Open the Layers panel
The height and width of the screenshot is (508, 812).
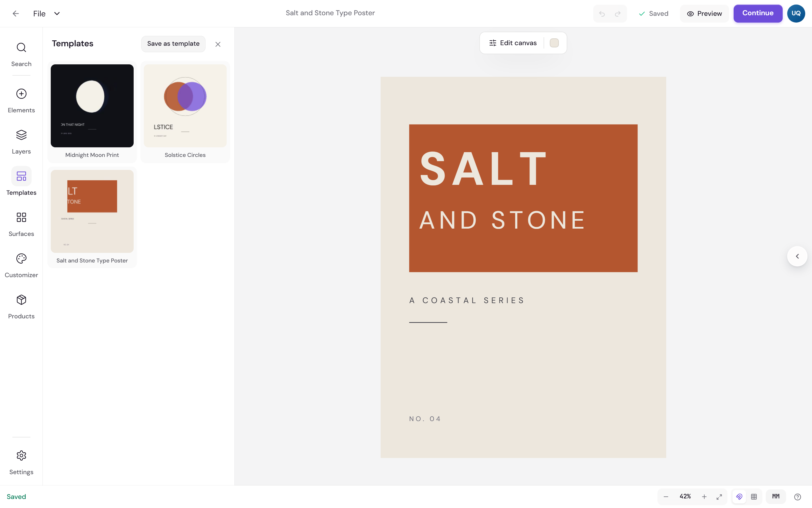point(21,142)
